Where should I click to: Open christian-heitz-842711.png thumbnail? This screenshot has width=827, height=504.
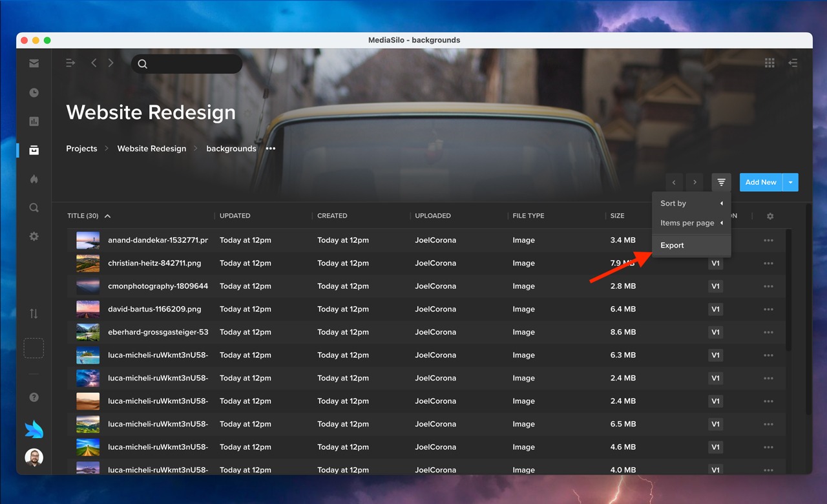pos(88,264)
